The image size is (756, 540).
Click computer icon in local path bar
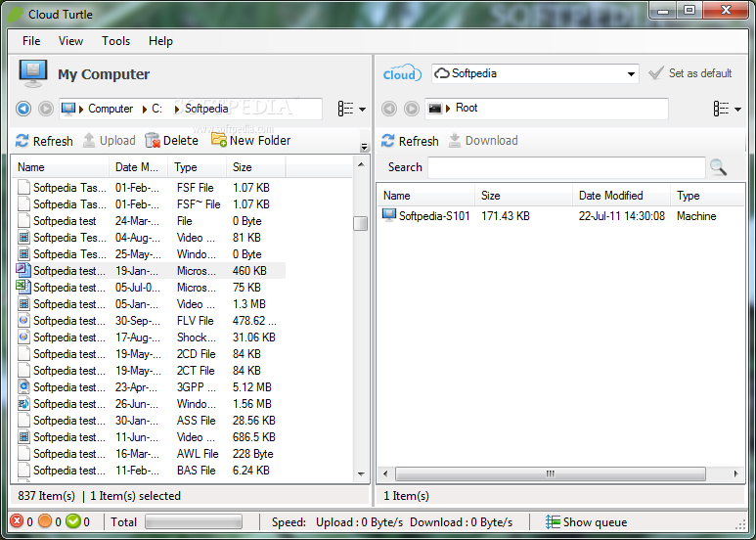[68, 109]
